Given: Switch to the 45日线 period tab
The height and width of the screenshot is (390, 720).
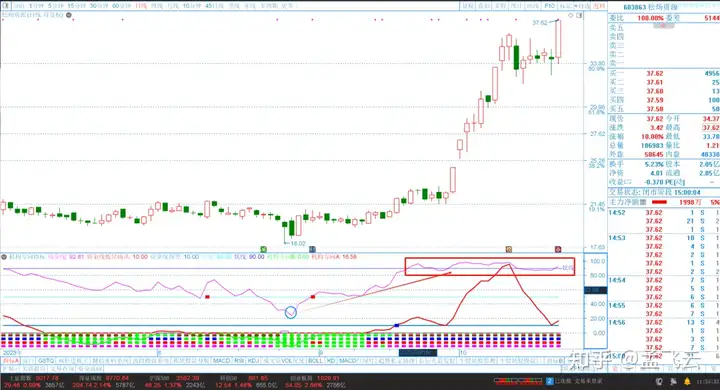Looking at the screenshot, I should (x=214, y=6).
